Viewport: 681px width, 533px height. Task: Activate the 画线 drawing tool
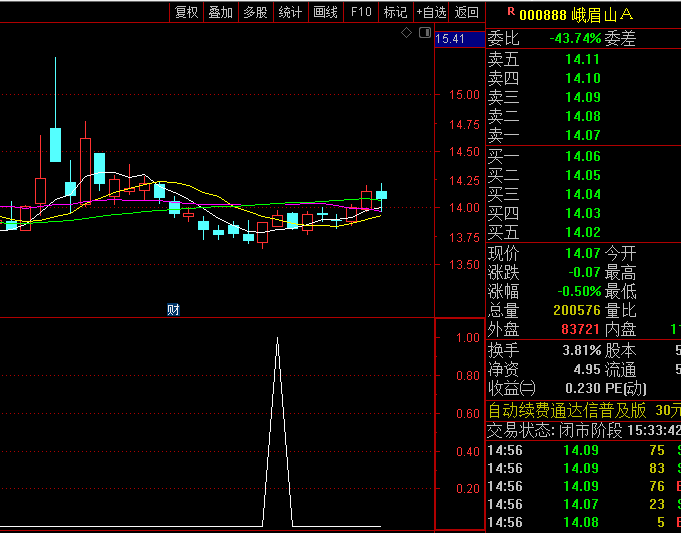click(x=325, y=12)
